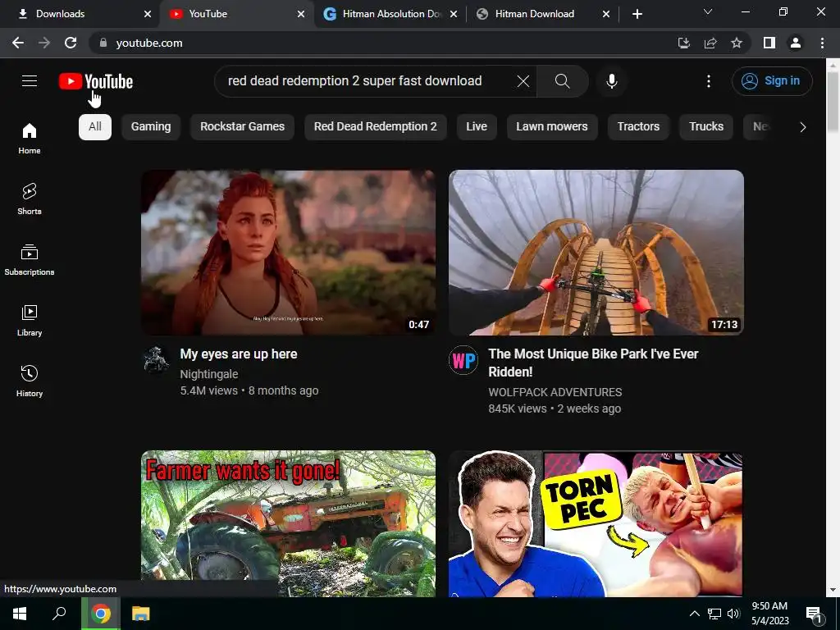840x630 pixels.
Task: Open the YouTube hamburger guide menu
Action: [30, 81]
